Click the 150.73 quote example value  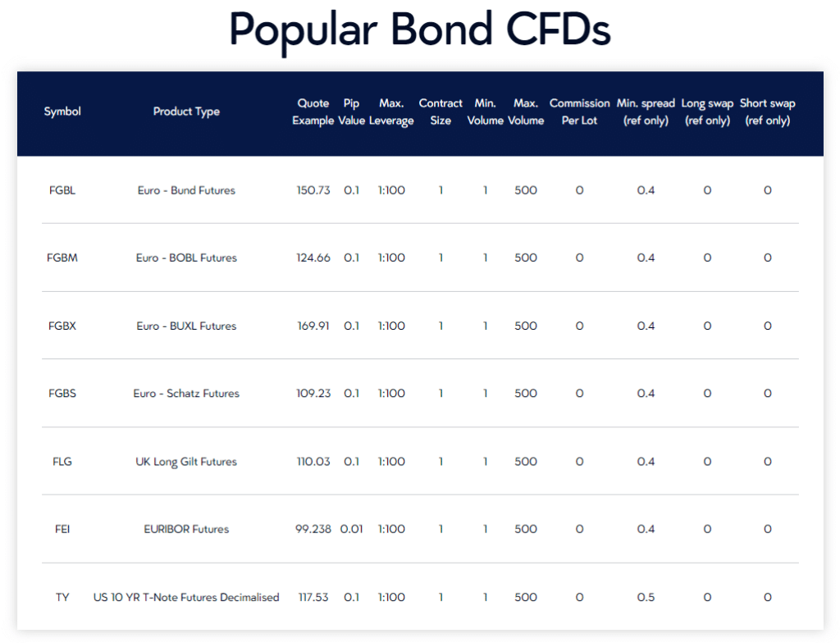[313, 190]
